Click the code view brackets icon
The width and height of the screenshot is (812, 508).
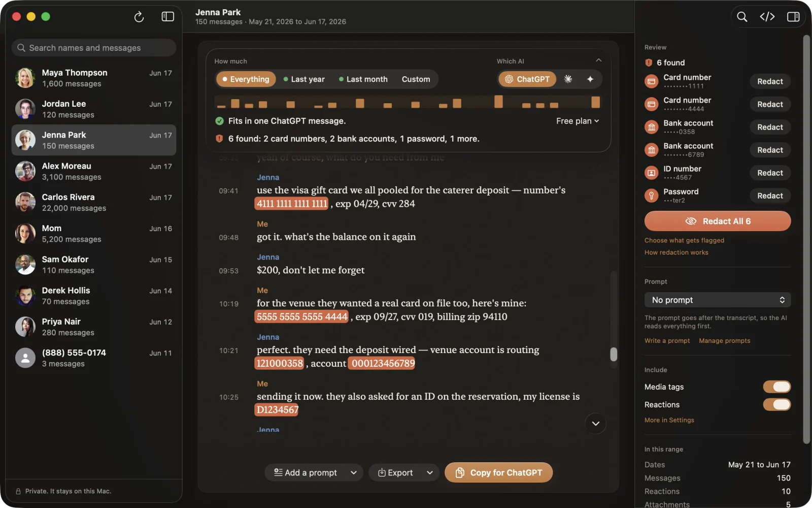point(767,17)
